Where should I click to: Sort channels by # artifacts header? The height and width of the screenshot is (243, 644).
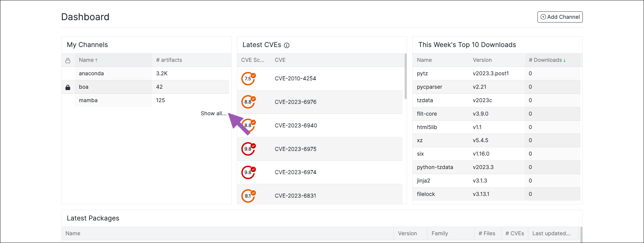169,60
